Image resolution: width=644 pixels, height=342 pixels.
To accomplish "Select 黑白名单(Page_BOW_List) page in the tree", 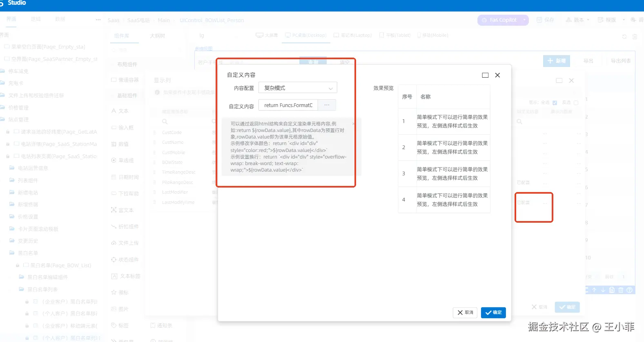I will 60,265.
